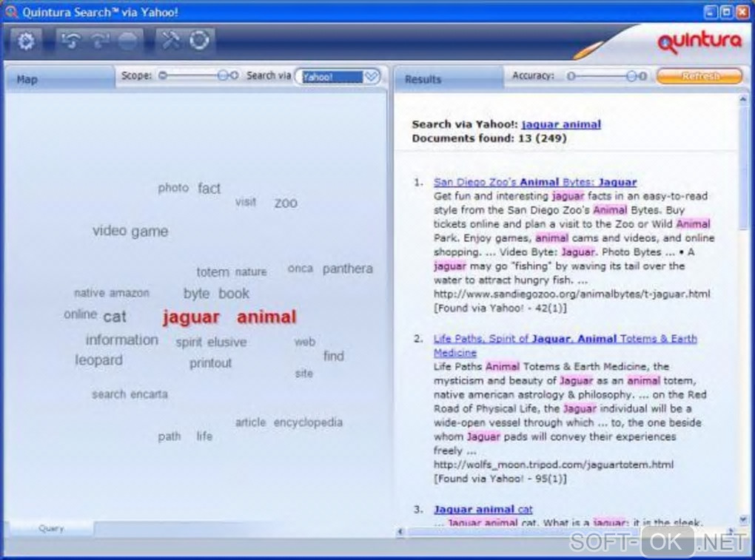Select 'spirit' in the word cloud
Image resolution: width=755 pixels, height=560 pixels.
[x=189, y=342]
